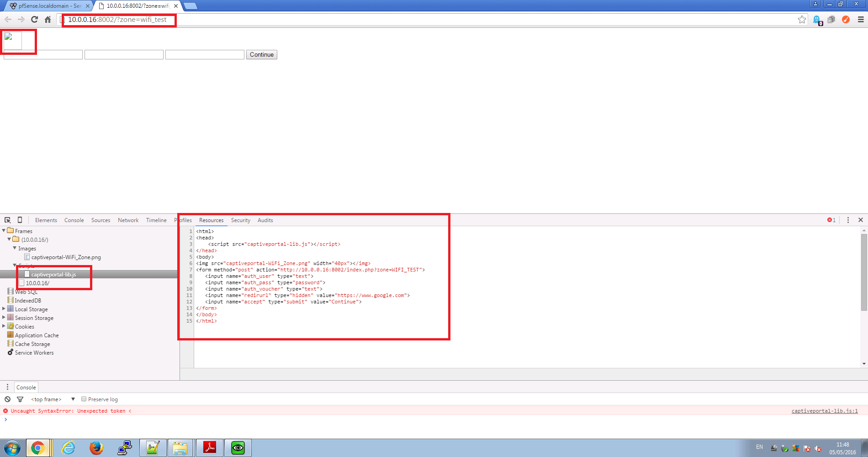Open the browser home page
The image size is (868, 457).
[48, 19]
